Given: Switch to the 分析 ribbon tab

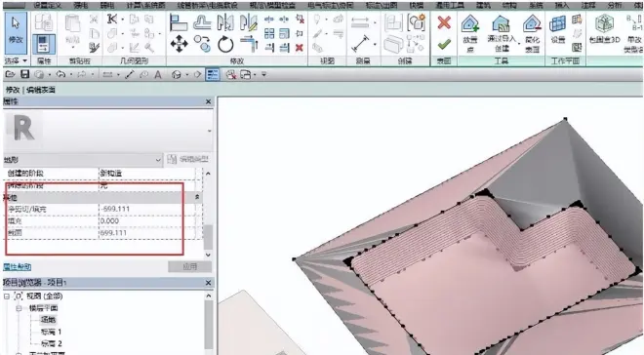Looking at the screenshot, I should tap(615, 5).
